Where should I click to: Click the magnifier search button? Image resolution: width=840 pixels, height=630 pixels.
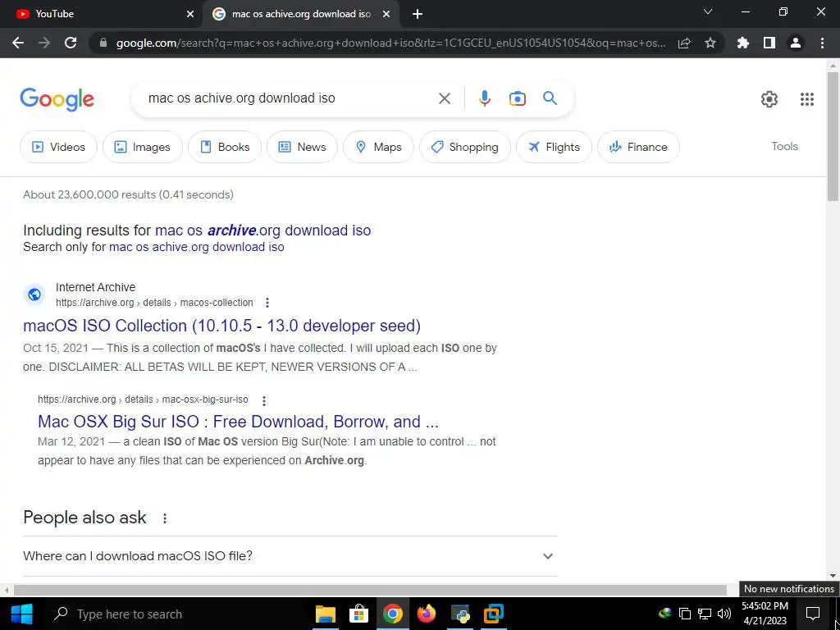click(x=550, y=98)
